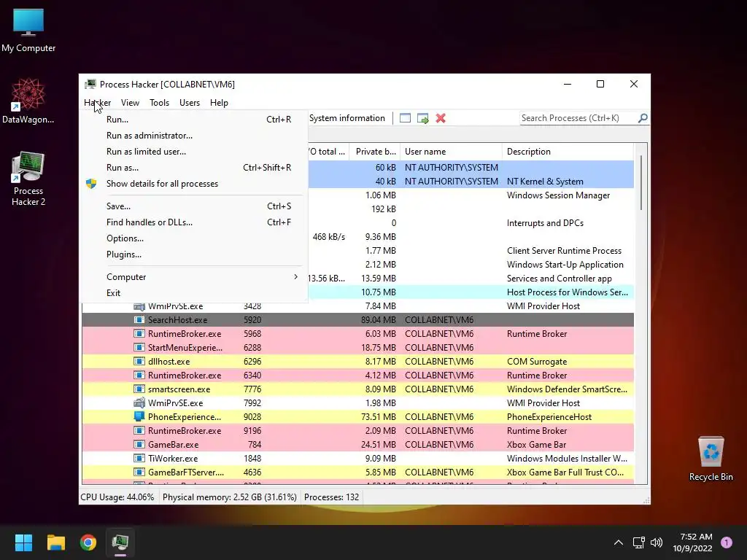
Task: Select RuntimeBroker.exe with PID 6340
Action: tap(357, 376)
